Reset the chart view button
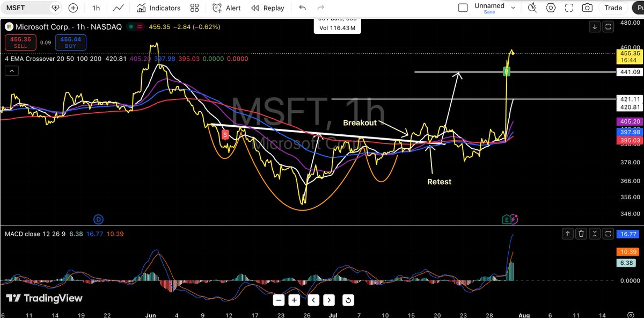The height and width of the screenshot is (318, 644). 347,300
